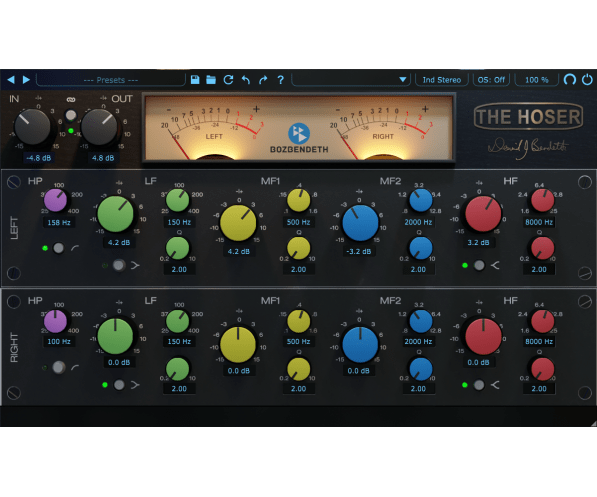Click the headphone-shaped icon in top bar
The width and height of the screenshot is (597, 497).
tap(570, 80)
